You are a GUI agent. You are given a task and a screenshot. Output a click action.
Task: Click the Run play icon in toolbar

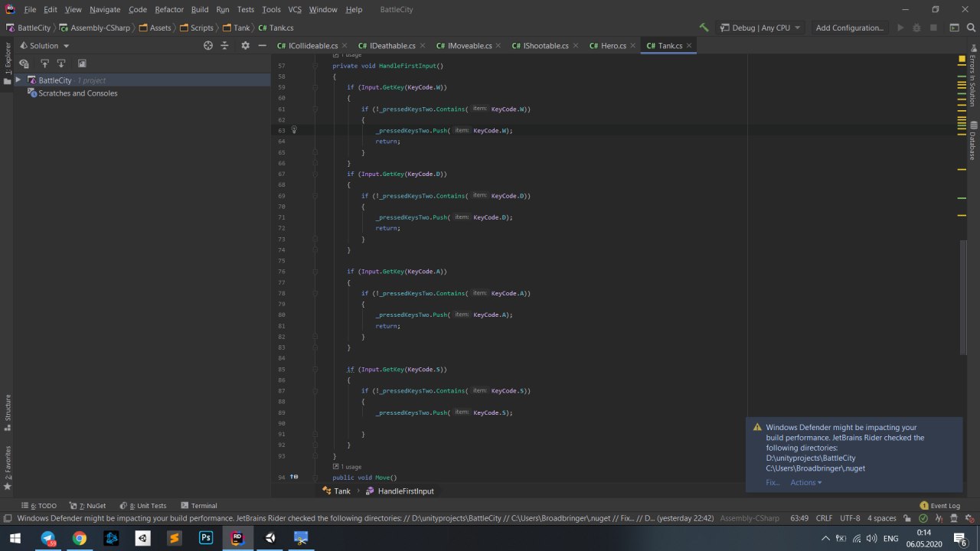click(900, 28)
